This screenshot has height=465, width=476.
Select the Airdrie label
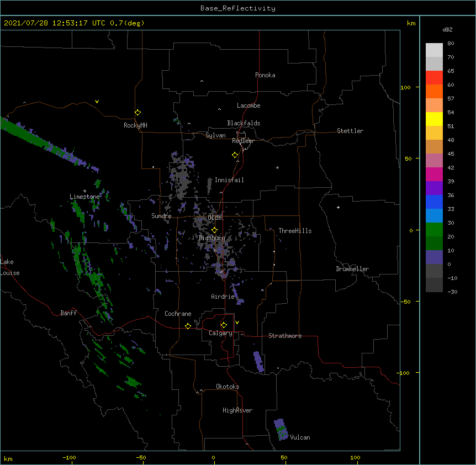click(x=223, y=297)
